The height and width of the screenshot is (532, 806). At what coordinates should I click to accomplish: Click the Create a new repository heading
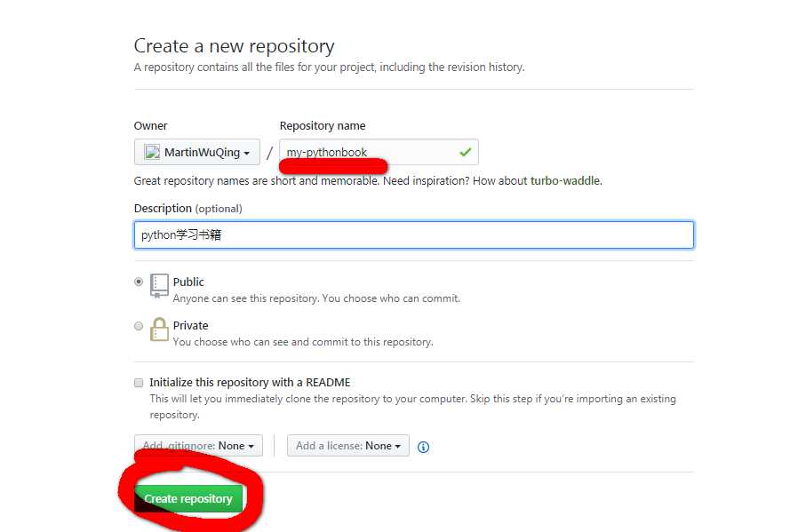point(234,46)
